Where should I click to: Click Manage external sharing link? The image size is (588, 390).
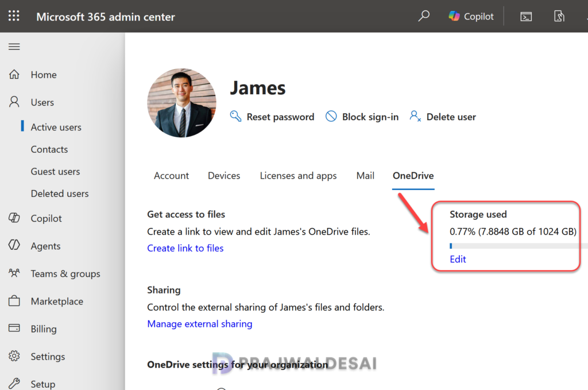point(199,324)
